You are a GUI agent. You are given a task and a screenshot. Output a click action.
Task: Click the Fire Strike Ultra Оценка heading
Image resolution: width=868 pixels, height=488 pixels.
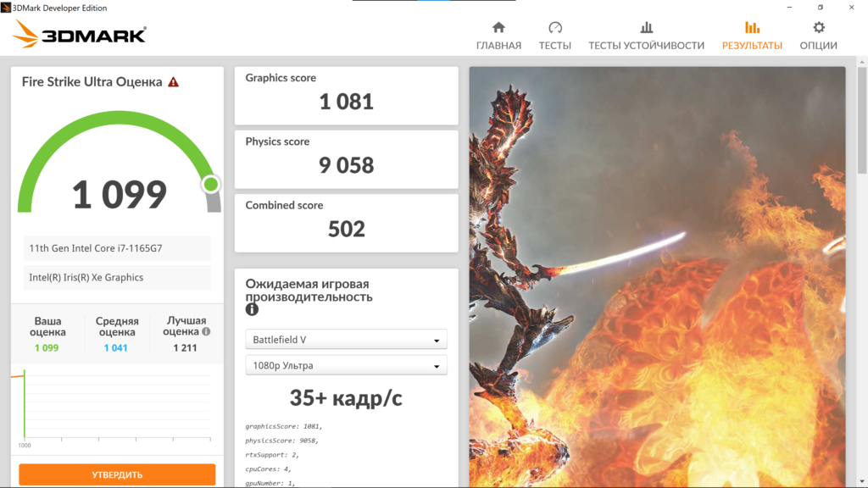click(x=92, y=82)
